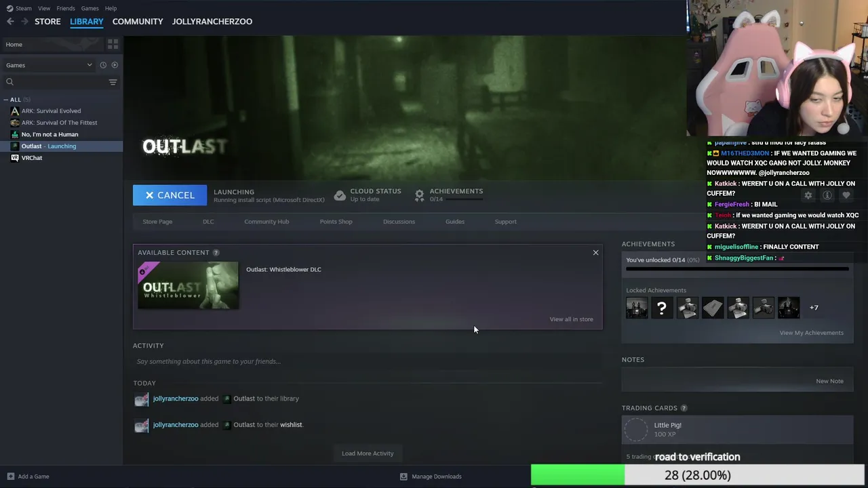The width and height of the screenshot is (868, 488).
Task: Switch to the COMMUNITY section
Action: click(138, 22)
